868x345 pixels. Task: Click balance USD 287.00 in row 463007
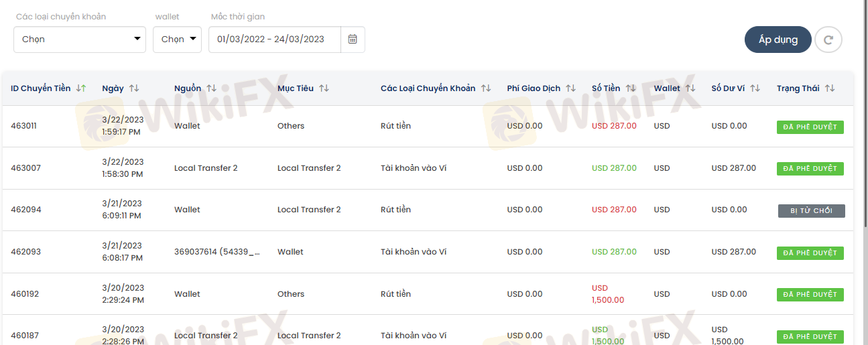[x=734, y=168]
